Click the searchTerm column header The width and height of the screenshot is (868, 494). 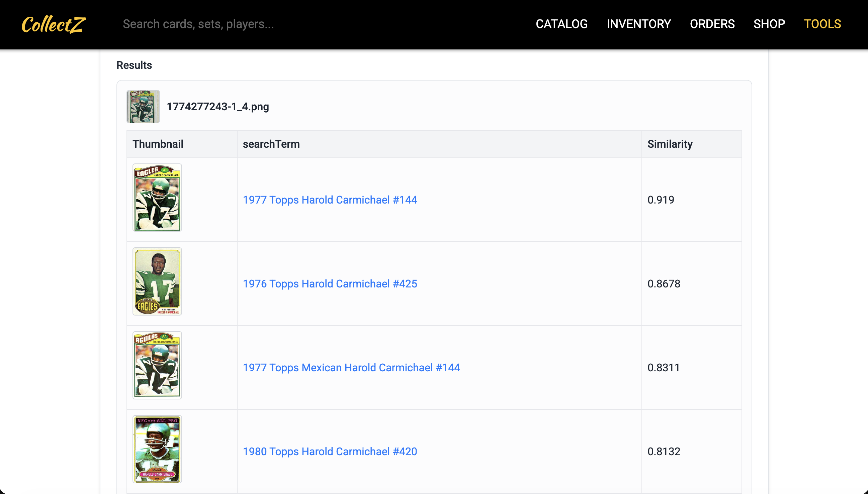click(x=271, y=144)
